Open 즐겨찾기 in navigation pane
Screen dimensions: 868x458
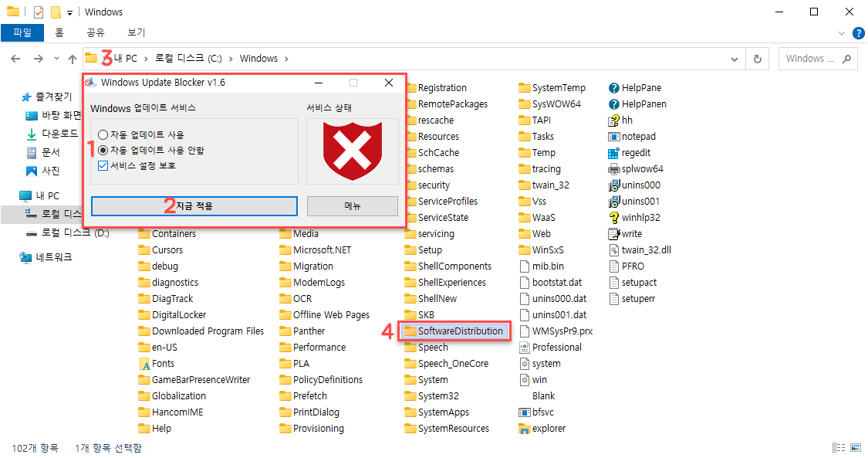54,97
